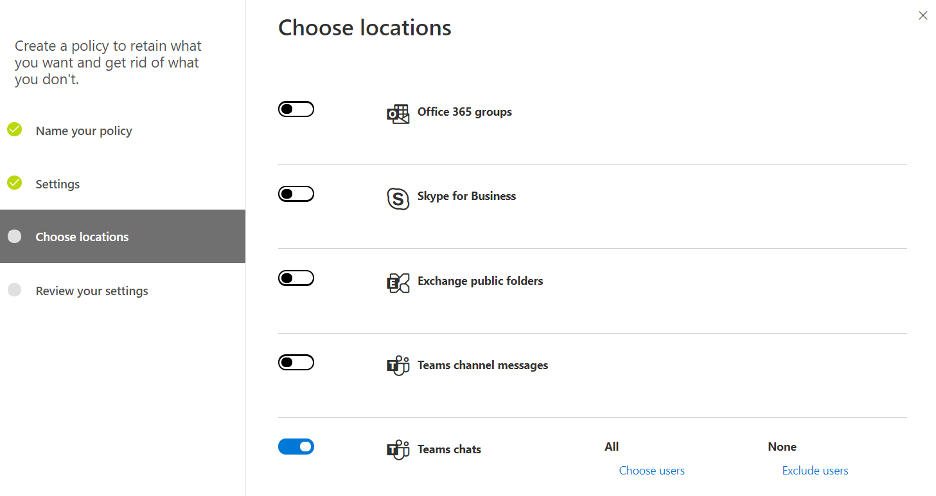
Task: Click the Teams chats icon
Action: point(398,449)
